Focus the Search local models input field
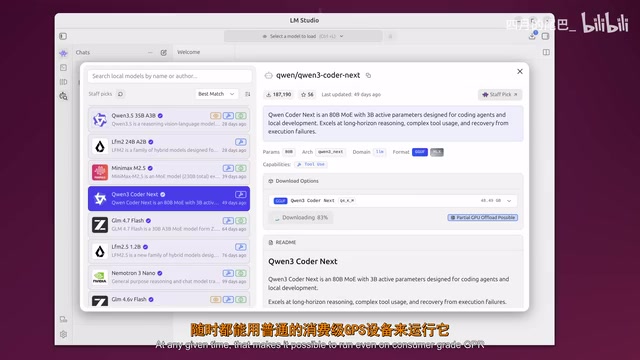640x360 pixels. (x=169, y=76)
